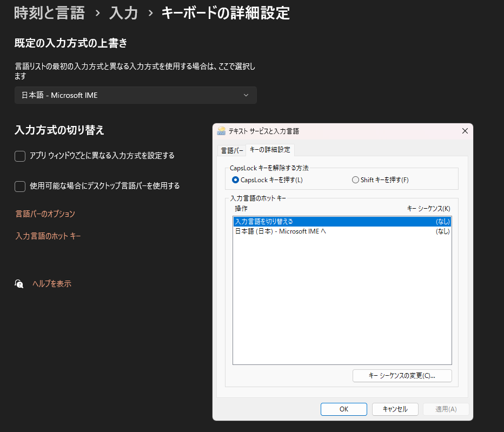Close the テキスト サービスと入力言語 dialog
504x432 pixels.
pyautogui.click(x=465, y=131)
